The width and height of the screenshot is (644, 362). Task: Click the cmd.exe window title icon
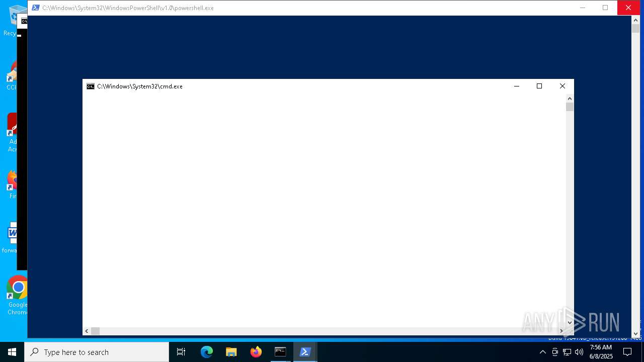pyautogui.click(x=91, y=86)
